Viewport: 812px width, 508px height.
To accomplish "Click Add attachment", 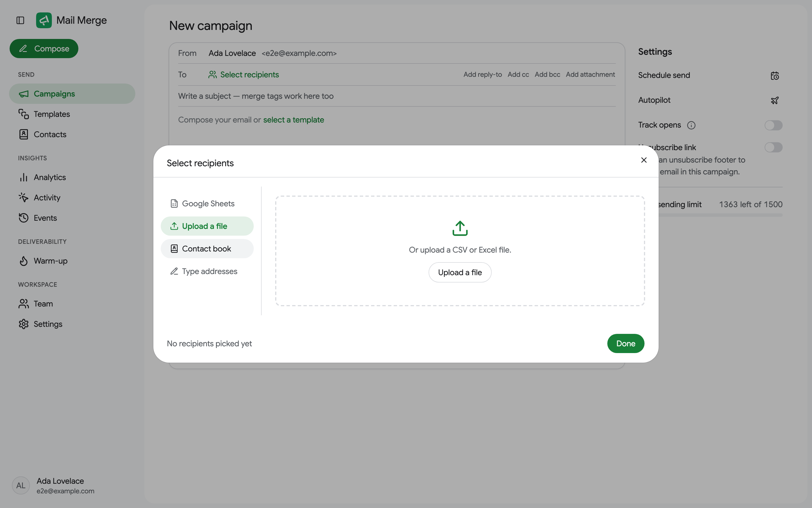I will tap(590, 75).
